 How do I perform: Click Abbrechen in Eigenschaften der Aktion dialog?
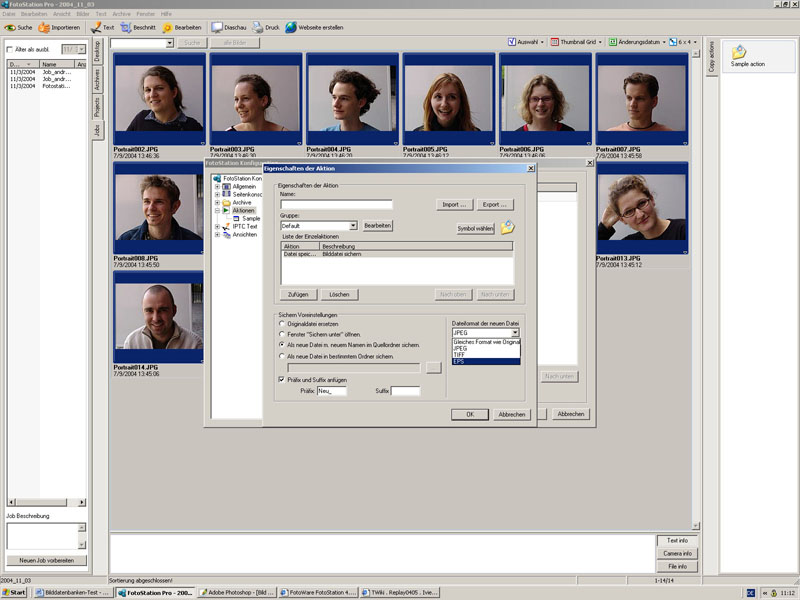tap(512, 414)
